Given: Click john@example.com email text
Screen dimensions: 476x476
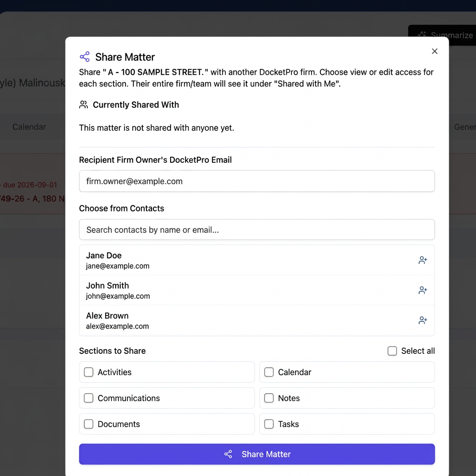Looking at the screenshot, I should 118,296.
